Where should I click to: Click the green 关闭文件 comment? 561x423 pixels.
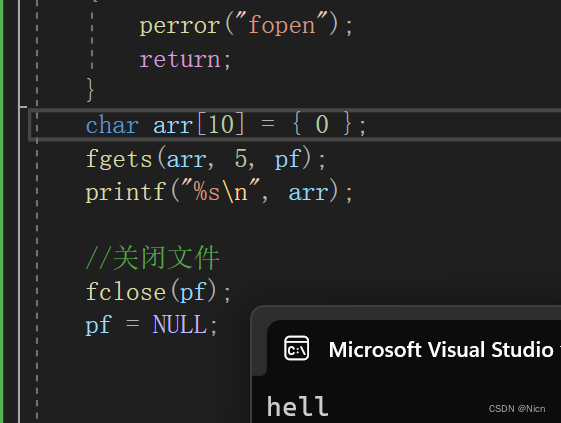coord(152,258)
